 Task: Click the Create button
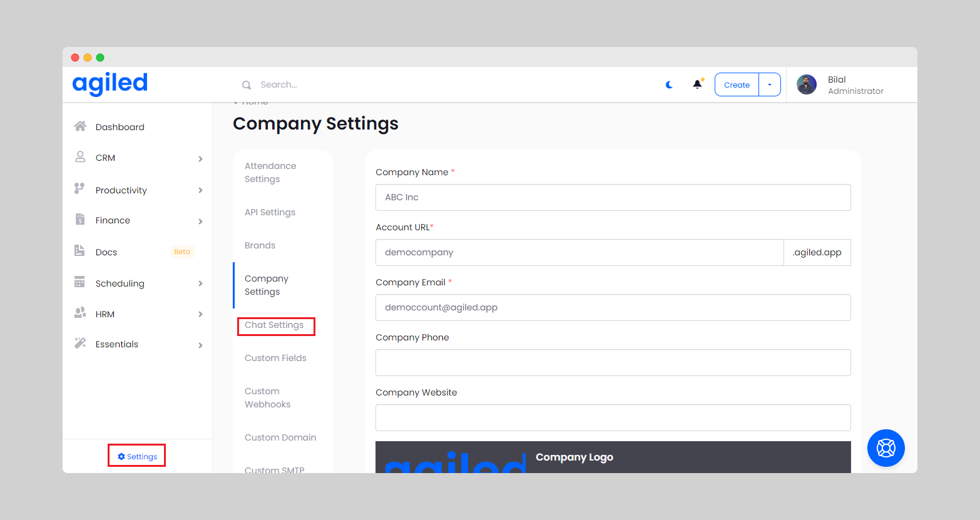click(737, 84)
